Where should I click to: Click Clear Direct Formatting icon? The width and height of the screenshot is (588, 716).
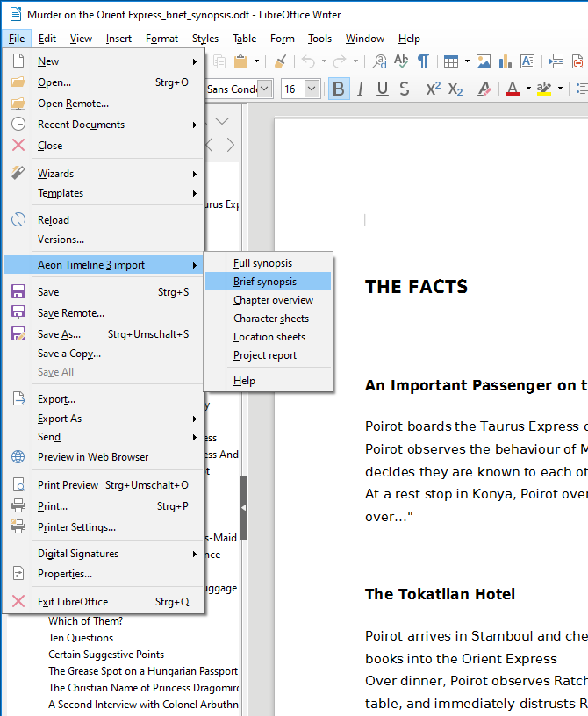click(x=484, y=89)
